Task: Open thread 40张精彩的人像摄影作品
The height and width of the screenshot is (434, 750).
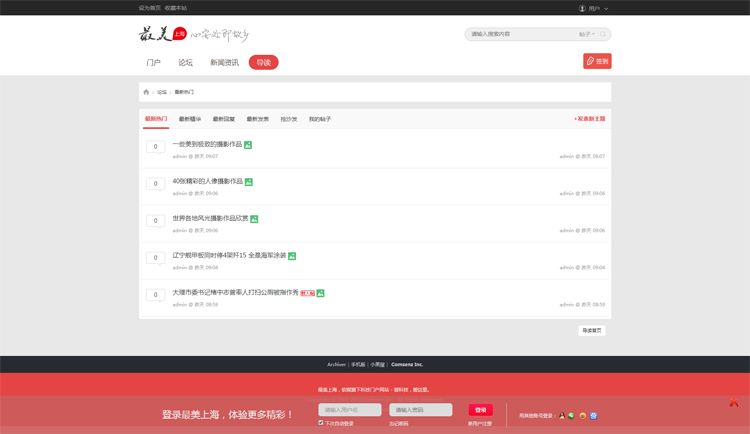Action: coord(208,181)
